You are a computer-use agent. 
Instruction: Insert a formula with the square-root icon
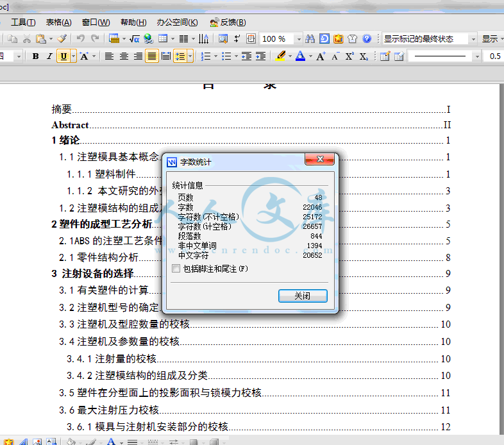coord(135,39)
